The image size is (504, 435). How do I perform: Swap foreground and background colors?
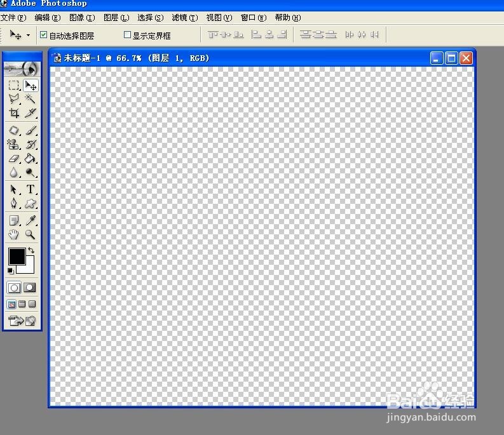(31, 250)
